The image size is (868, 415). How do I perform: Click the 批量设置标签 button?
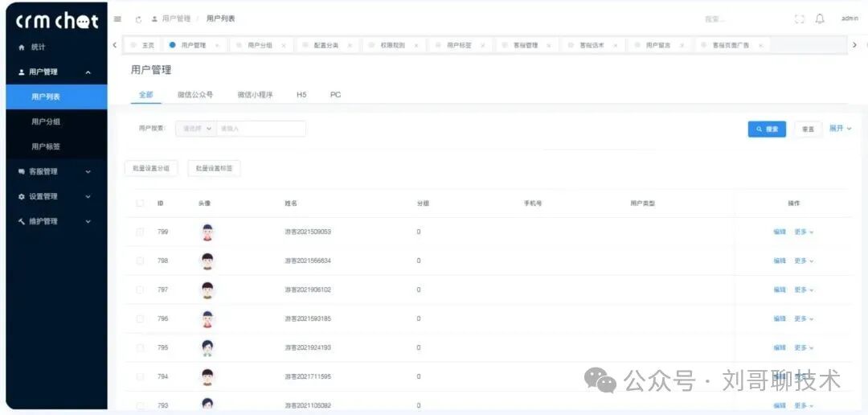coord(215,168)
